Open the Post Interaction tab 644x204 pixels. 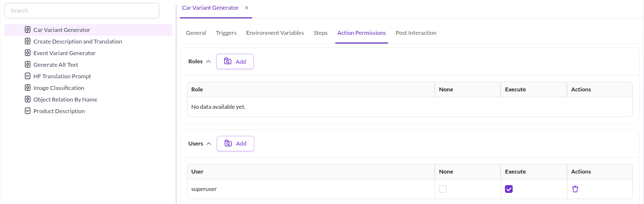point(416,33)
